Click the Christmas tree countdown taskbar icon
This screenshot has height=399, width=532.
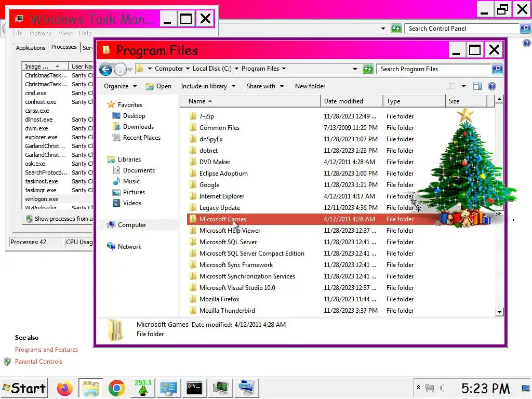click(x=143, y=388)
